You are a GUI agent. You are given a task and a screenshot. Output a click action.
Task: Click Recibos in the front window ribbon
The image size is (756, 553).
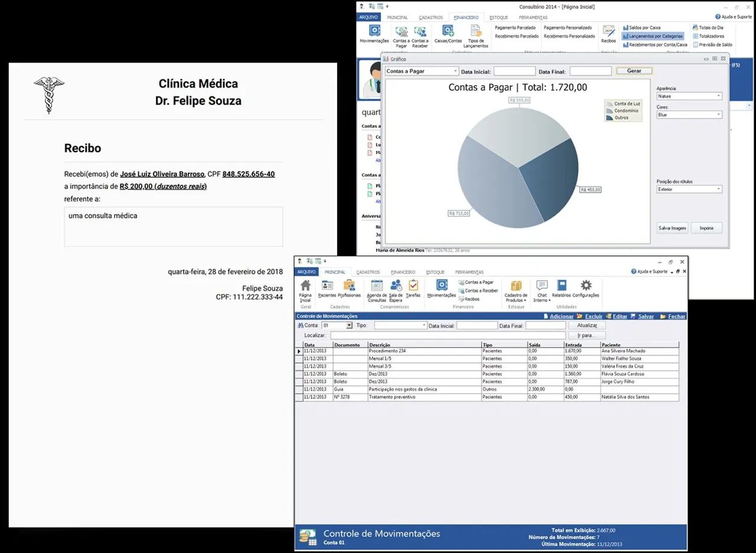[469, 299]
